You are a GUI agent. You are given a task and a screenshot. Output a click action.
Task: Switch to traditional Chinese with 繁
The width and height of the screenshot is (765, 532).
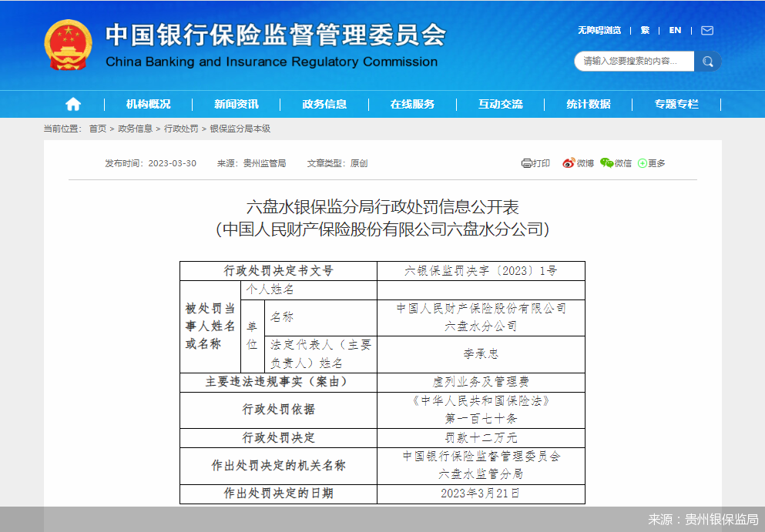[x=645, y=30]
